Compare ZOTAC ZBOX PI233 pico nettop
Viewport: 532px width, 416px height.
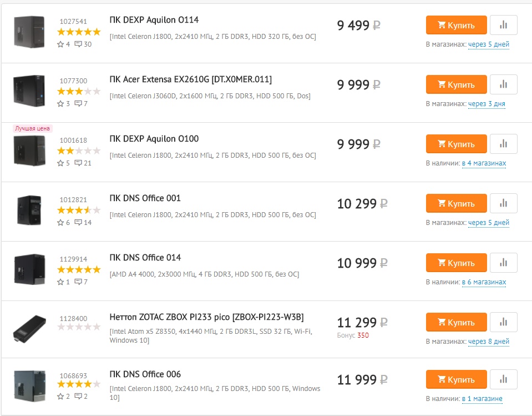click(x=504, y=322)
